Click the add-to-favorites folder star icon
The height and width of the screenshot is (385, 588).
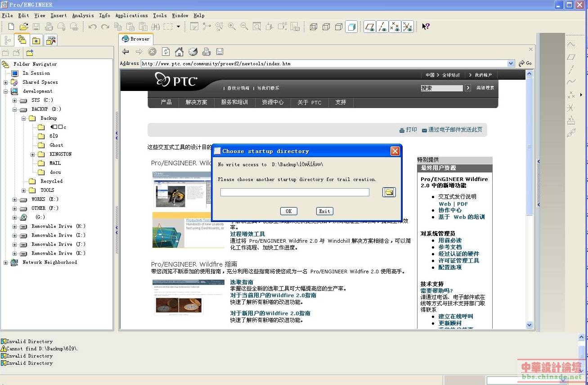pyautogui.click(x=30, y=53)
